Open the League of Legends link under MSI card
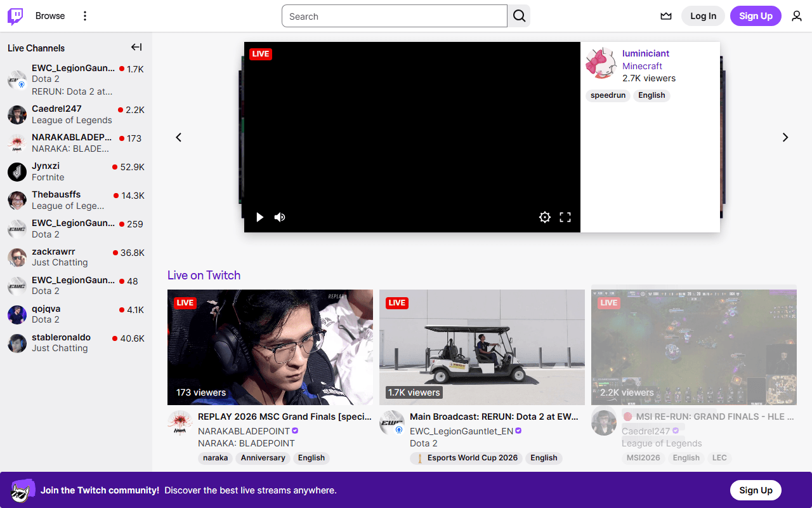The height and width of the screenshot is (508, 812). pyautogui.click(x=662, y=443)
